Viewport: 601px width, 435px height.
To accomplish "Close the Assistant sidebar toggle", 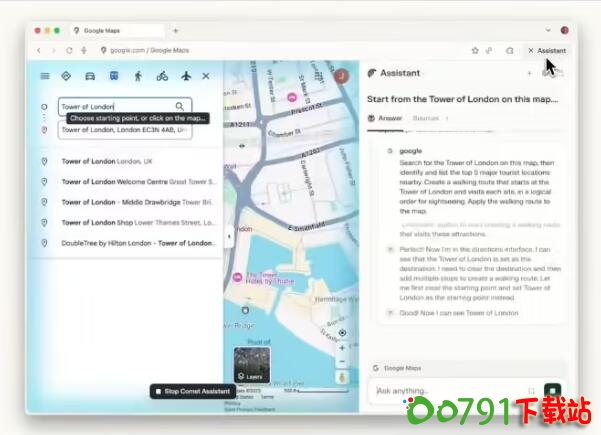I will (x=547, y=51).
